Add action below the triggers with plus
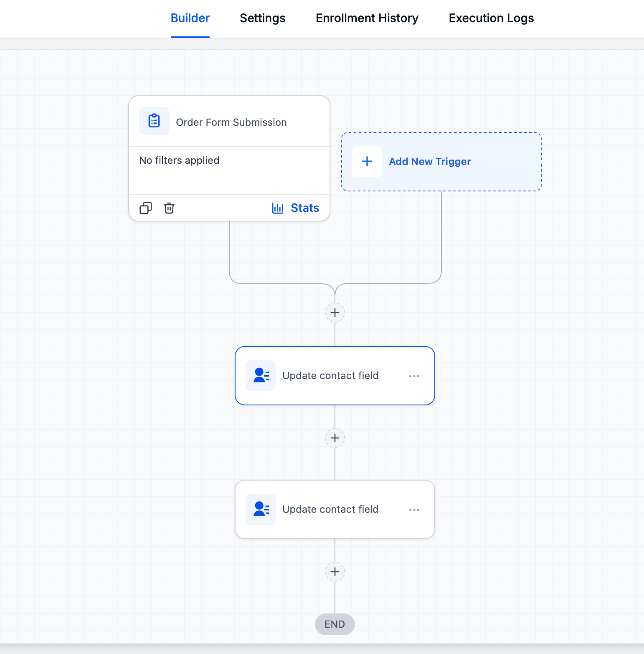Image resolution: width=644 pixels, height=654 pixels. [335, 313]
